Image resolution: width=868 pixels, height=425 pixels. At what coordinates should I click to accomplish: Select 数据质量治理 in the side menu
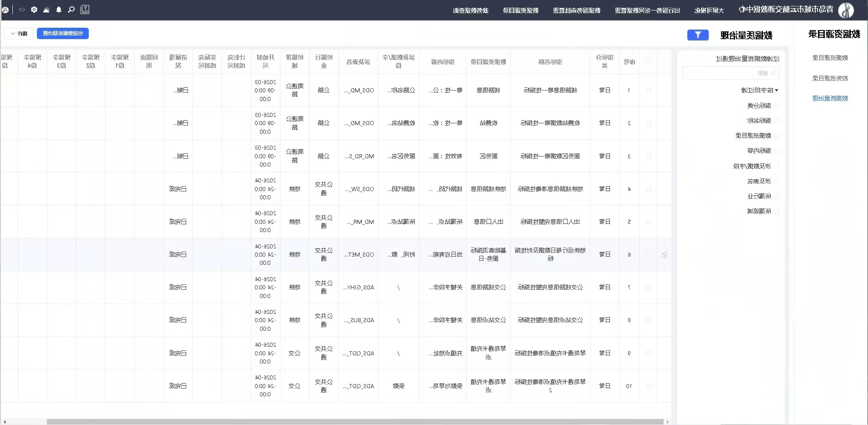830,98
